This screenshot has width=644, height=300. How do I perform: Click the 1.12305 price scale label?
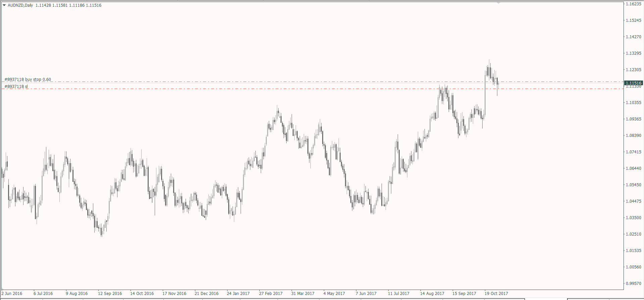634,70
